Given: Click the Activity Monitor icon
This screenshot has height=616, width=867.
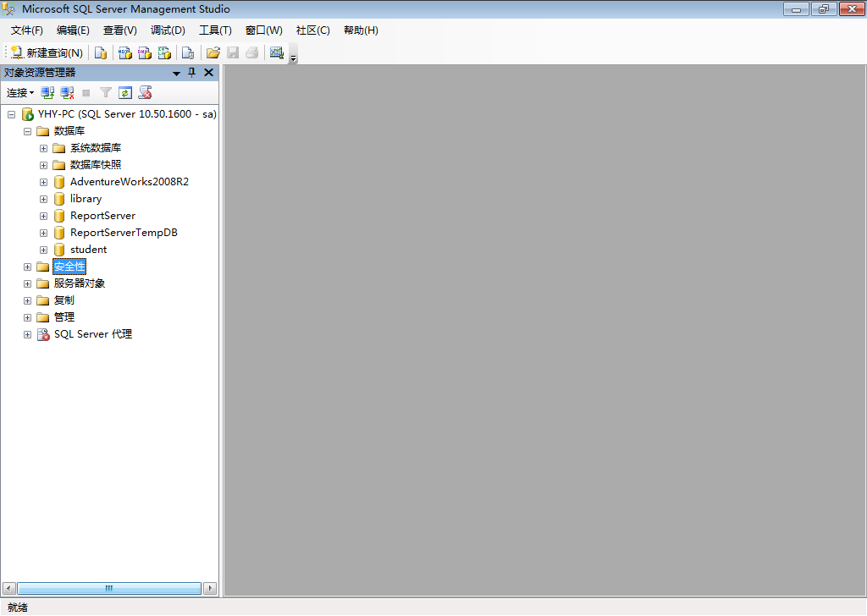Looking at the screenshot, I should [277, 52].
